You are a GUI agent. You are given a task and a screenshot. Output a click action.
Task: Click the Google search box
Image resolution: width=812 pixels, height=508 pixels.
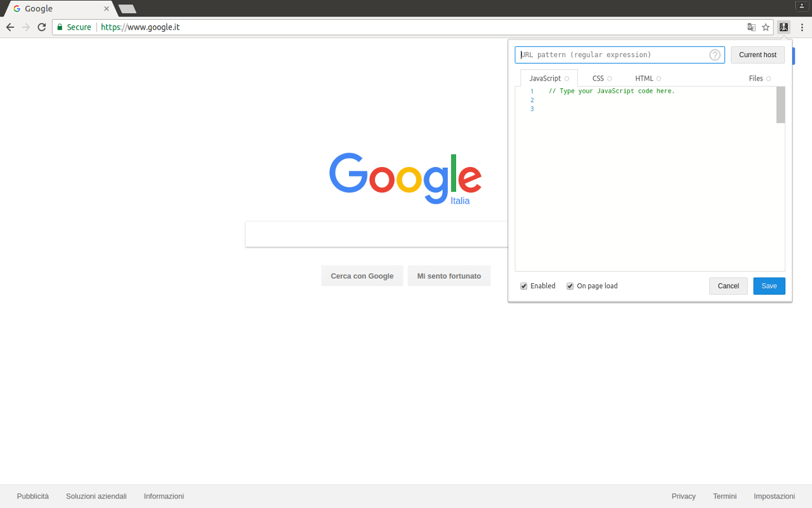tap(376, 234)
